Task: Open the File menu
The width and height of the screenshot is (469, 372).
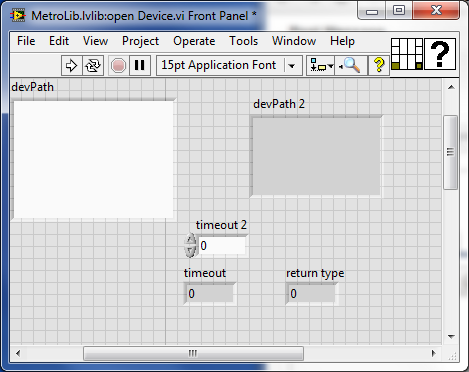Action: click(26, 41)
